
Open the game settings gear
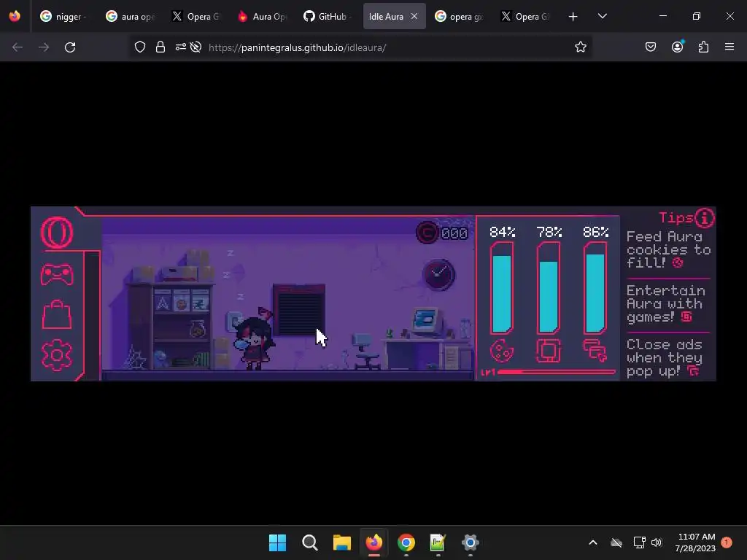click(57, 355)
